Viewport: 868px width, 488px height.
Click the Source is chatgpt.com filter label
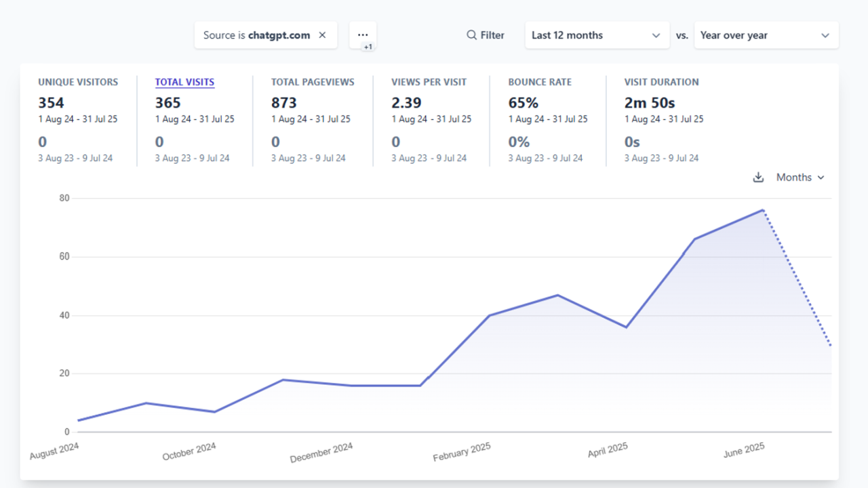point(256,35)
